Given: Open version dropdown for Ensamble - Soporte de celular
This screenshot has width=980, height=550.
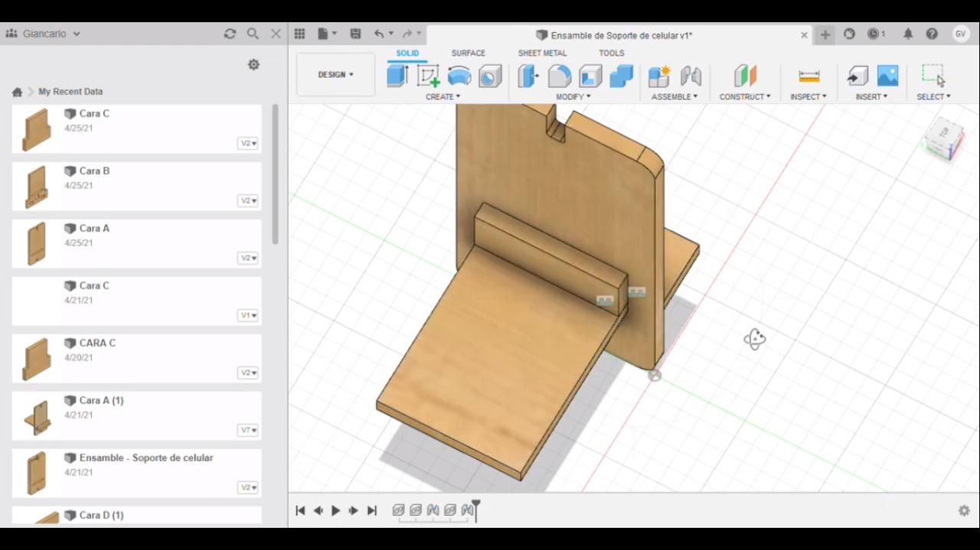Looking at the screenshot, I should point(248,487).
